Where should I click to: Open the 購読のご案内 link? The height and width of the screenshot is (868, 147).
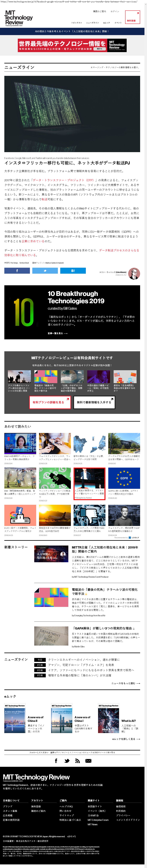click(x=99, y=11)
